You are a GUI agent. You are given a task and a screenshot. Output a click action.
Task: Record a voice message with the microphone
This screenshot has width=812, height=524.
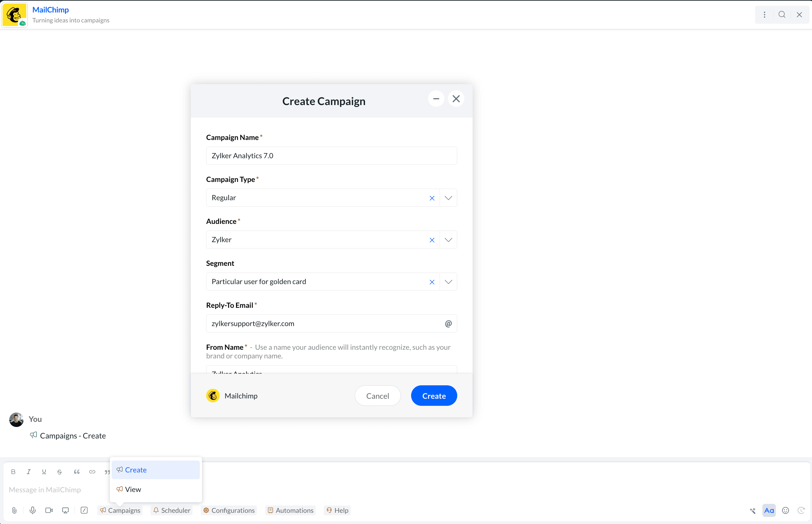(33, 510)
